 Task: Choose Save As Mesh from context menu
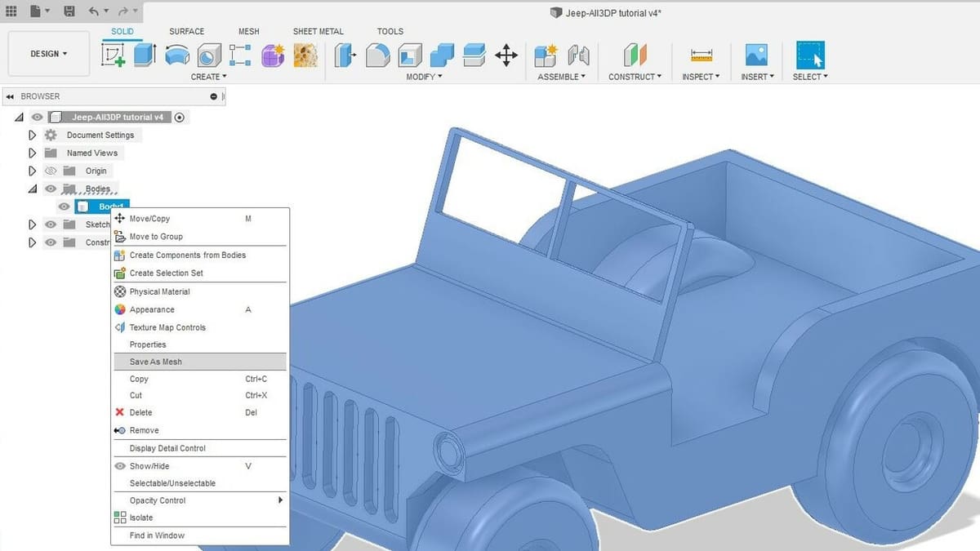(x=199, y=362)
